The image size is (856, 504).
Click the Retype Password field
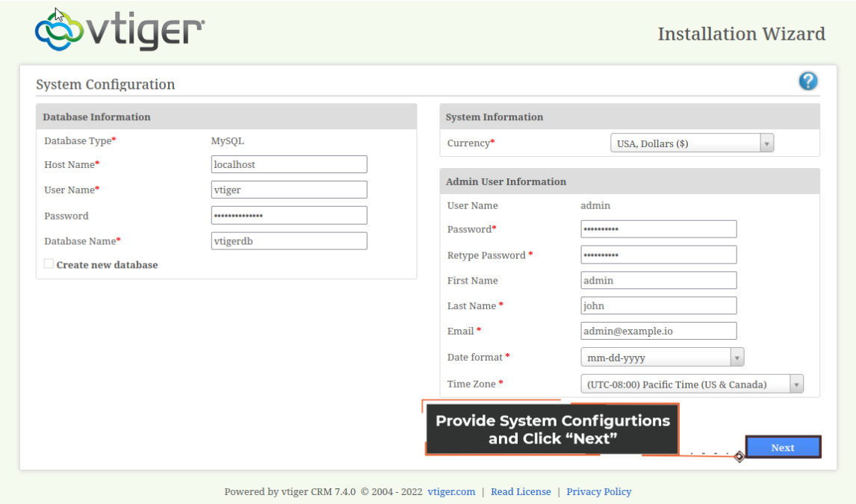click(658, 254)
